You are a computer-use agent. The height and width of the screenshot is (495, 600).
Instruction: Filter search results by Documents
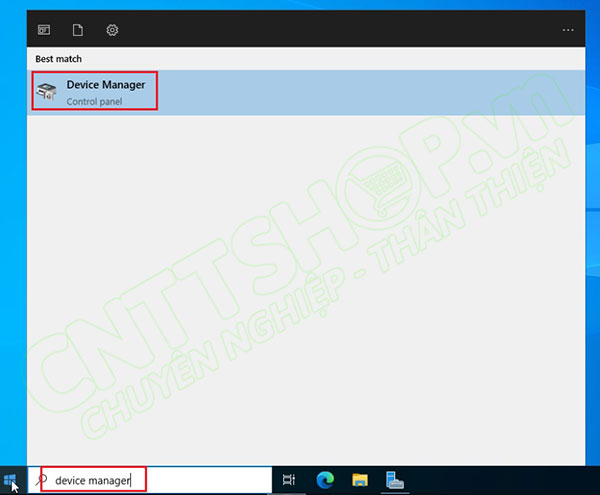pyautogui.click(x=78, y=30)
